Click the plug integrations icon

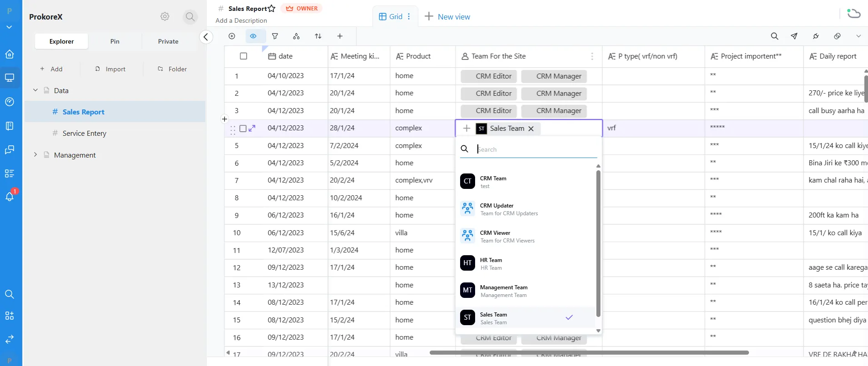point(816,36)
